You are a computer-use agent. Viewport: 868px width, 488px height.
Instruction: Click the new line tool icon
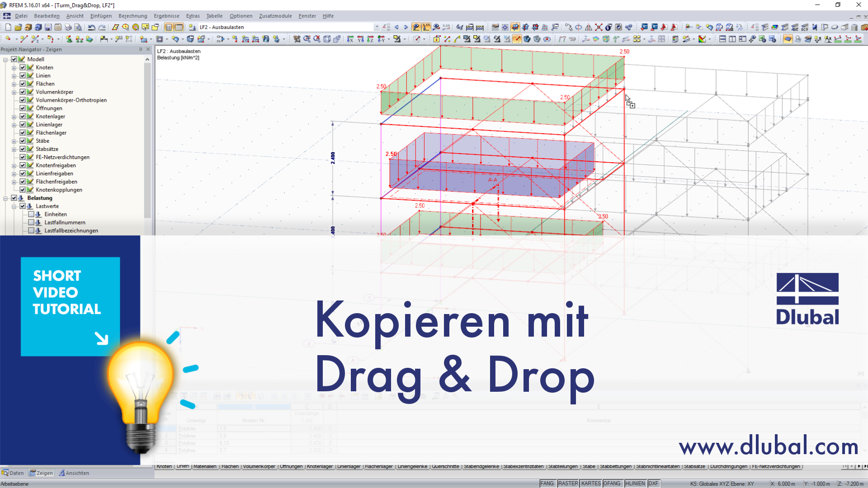[24, 39]
